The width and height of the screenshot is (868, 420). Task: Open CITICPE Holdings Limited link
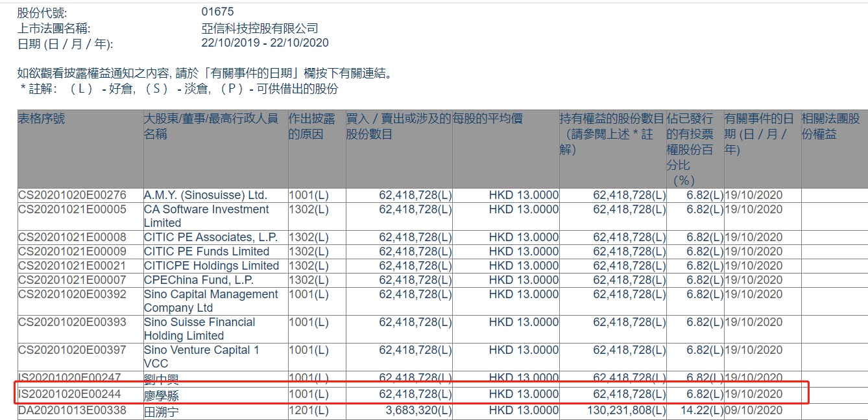coord(211,266)
